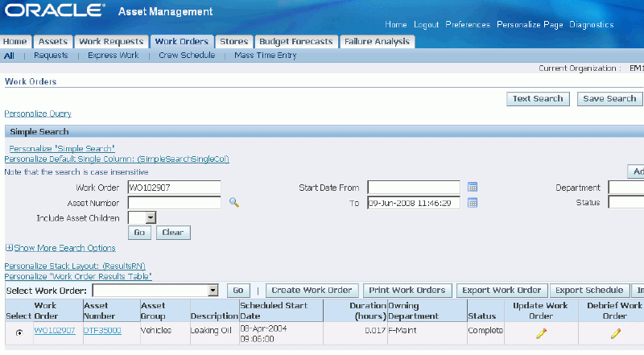Click the Logout link
644x355 pixels.
[427, 25]
